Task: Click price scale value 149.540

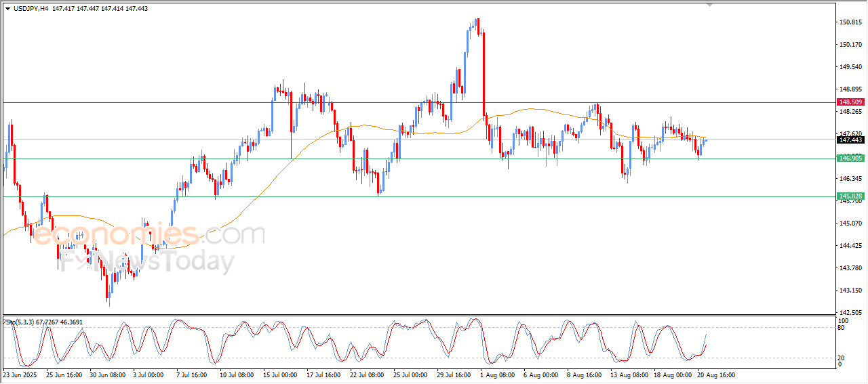Action: coord(850,67)
